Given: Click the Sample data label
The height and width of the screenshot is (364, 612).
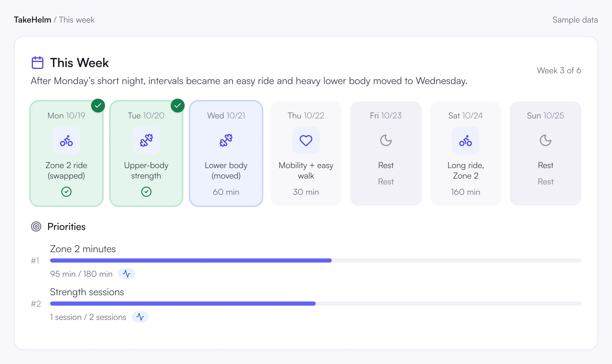Looking at the screenshot, I should coord(575,20).
